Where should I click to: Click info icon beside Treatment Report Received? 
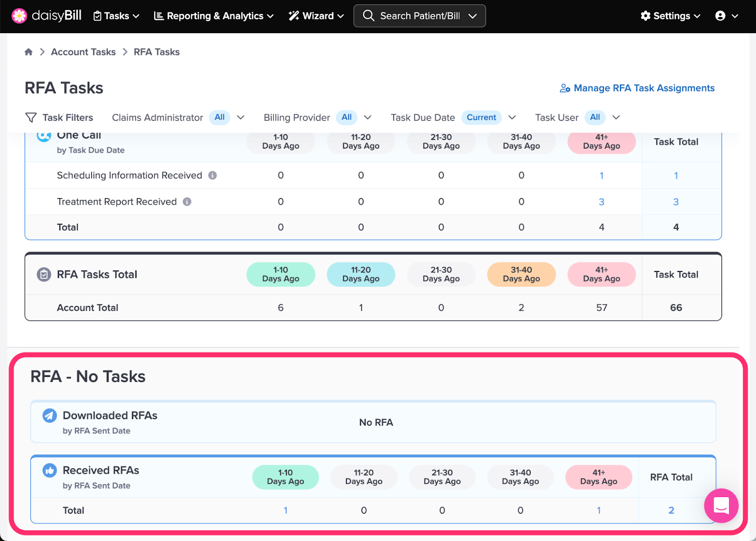[x=187, y=202]
